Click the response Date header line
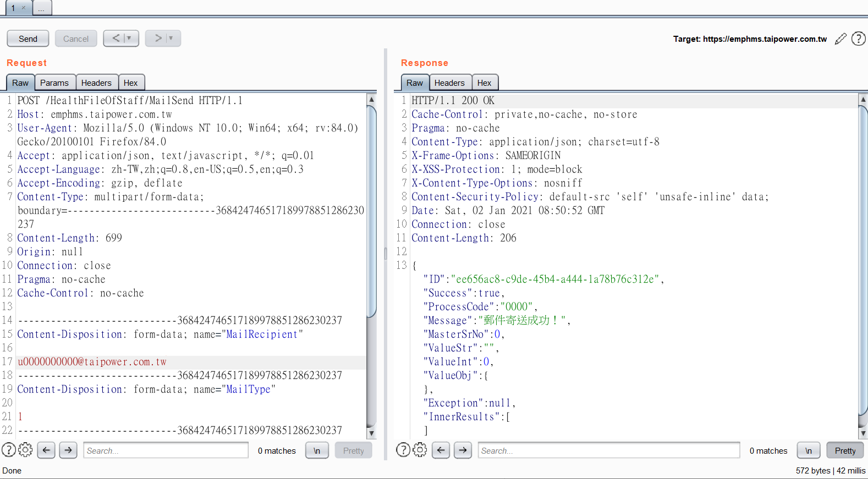Screen dimensions: 868x479 (x=508, y=211)
